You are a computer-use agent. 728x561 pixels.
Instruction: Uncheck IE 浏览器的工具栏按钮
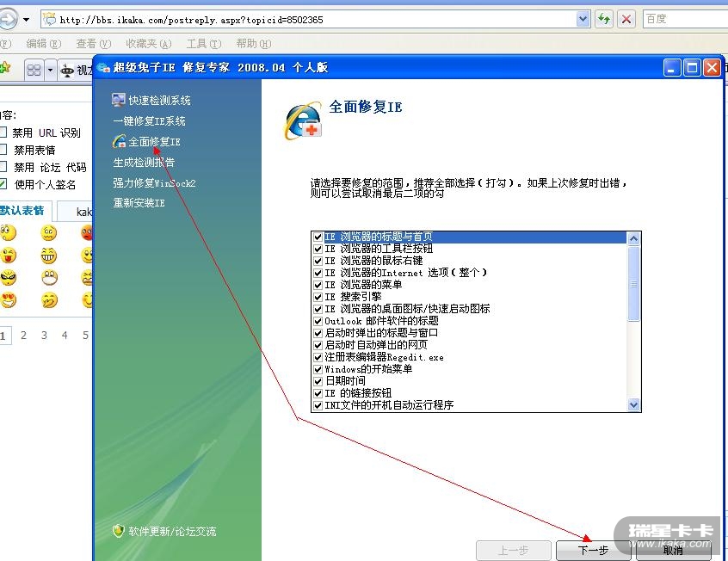point(318,249)
